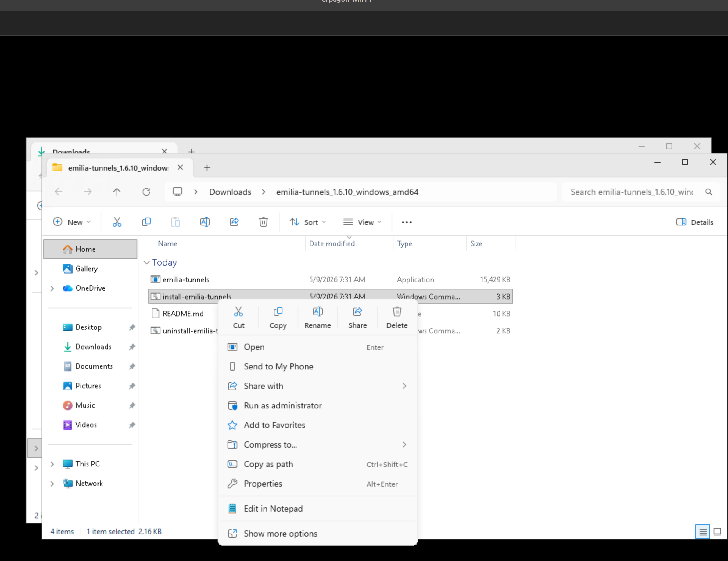Unpin Pictures from quick access

pyautogui.click(x=132, y=386)
